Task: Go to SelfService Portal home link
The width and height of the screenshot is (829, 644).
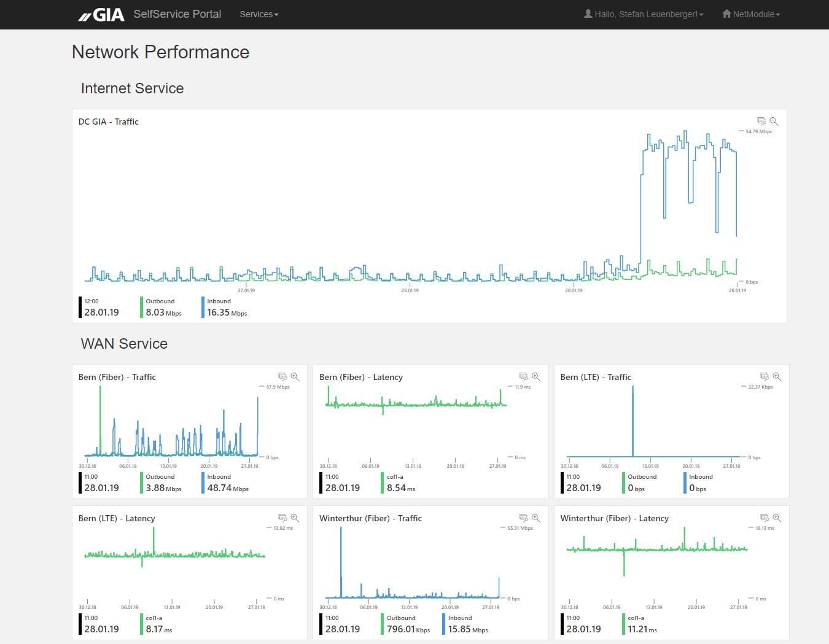Action: pos(177,14)
